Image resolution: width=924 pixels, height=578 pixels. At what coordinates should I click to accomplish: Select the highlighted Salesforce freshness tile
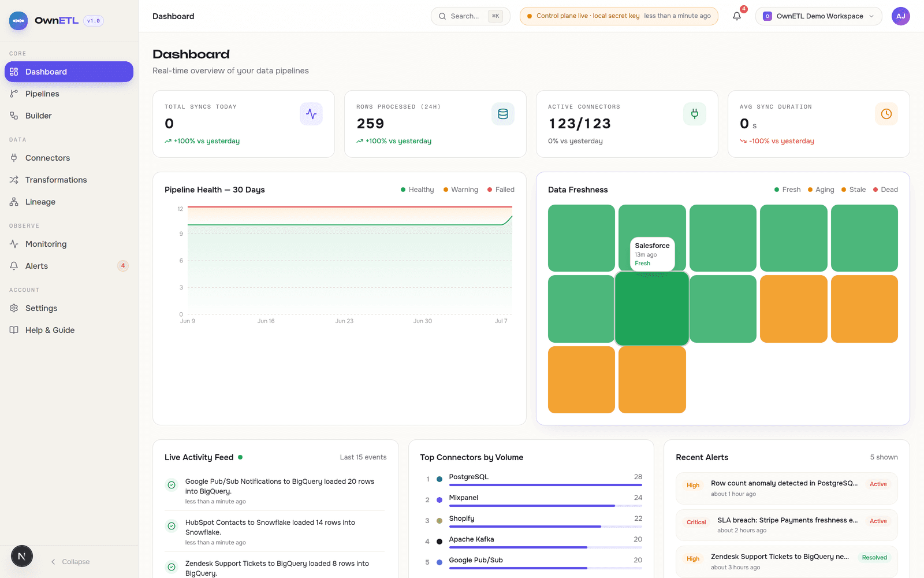pyautogui.click(x=652, y=309)
